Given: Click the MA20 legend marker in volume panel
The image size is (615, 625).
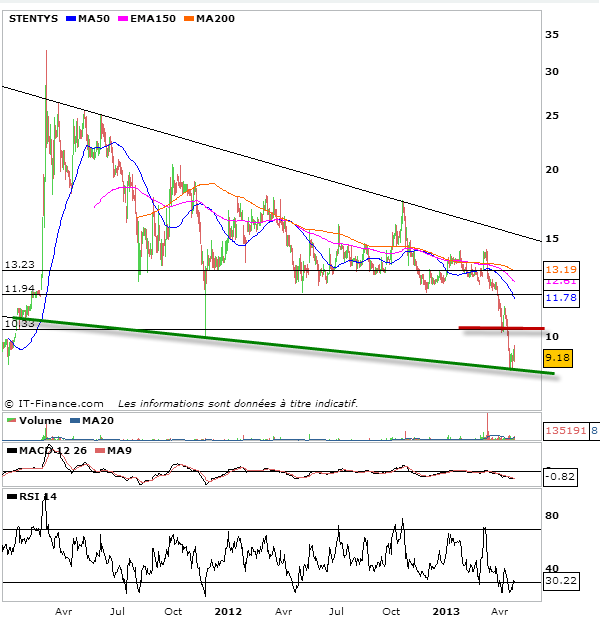Looking at the screenshot, I should [73, 421].
